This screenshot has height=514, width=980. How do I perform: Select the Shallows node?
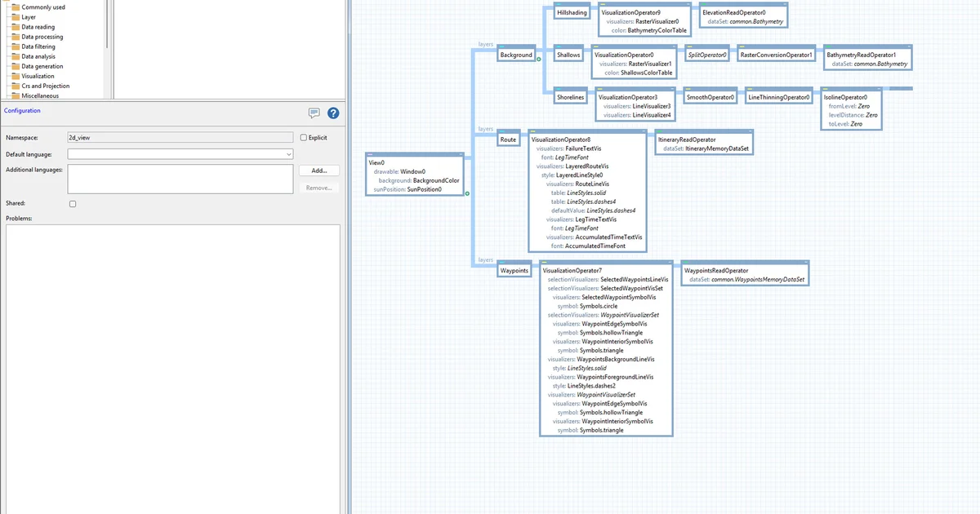(x=568, y=55)
